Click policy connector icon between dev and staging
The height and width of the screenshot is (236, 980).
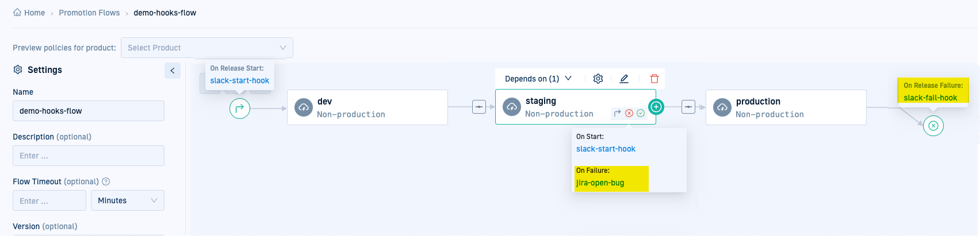pyautogui.click(x=479, y=107)
